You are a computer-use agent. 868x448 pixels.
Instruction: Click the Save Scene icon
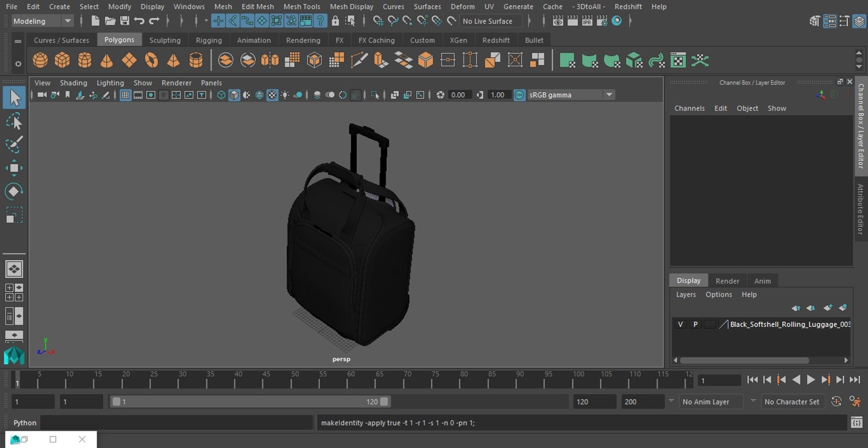pyautogui.click(x=125, y=21)
